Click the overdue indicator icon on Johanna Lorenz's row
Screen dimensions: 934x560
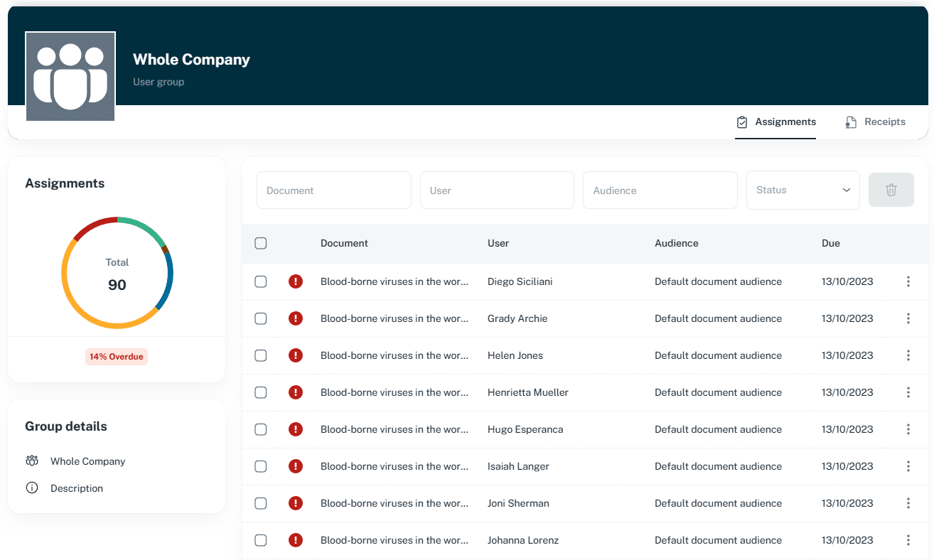[x=296, y=540]
